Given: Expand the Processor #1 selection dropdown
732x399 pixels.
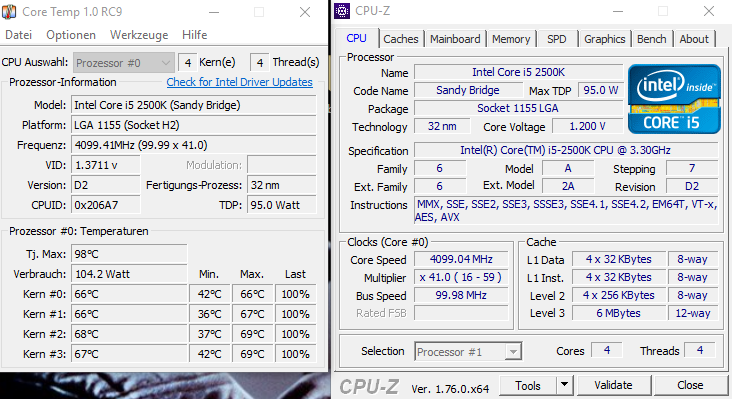Looking at the screenshot, I should click(513, 351).
